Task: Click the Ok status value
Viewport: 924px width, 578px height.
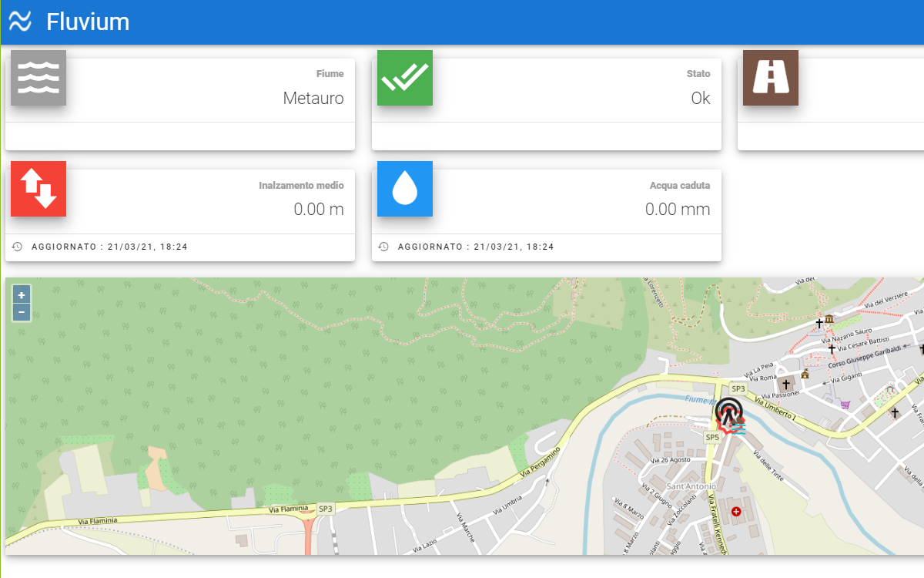Action: pos(700,99)
